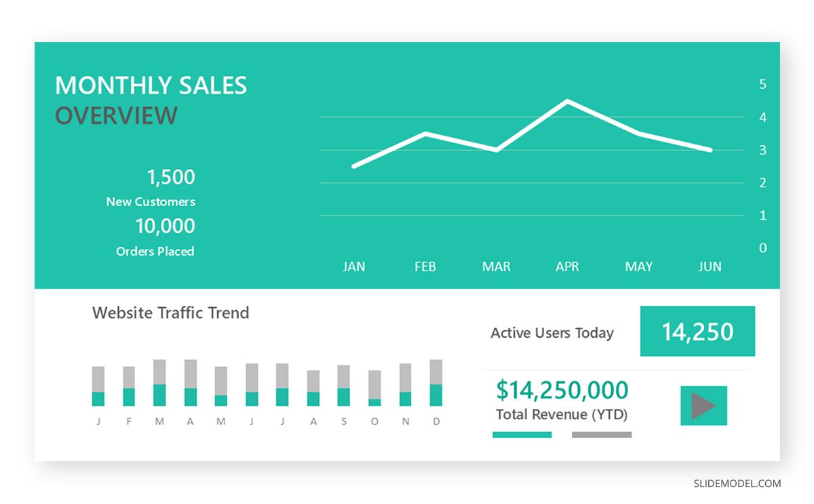
Task: Select the 14,250 active users box
Action: 697,331
